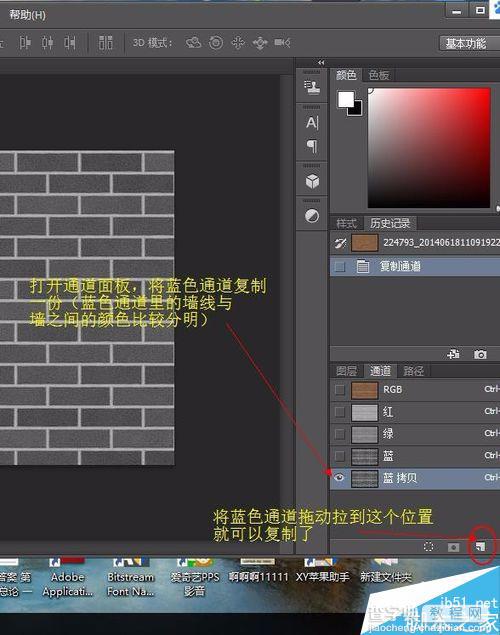Screen dimensions: 500x635
Task: Click the align right edges icon
Action: pyautogui.click(x=70, y=43)
